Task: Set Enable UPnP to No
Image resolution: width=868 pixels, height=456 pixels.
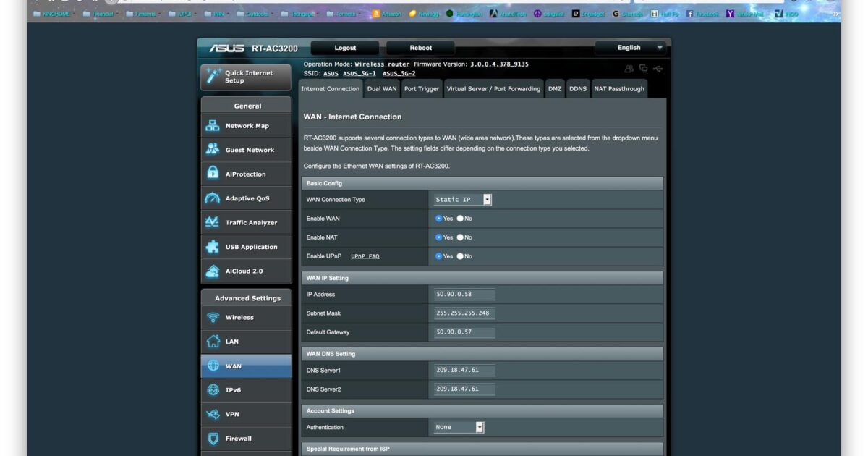Action: 460,256
